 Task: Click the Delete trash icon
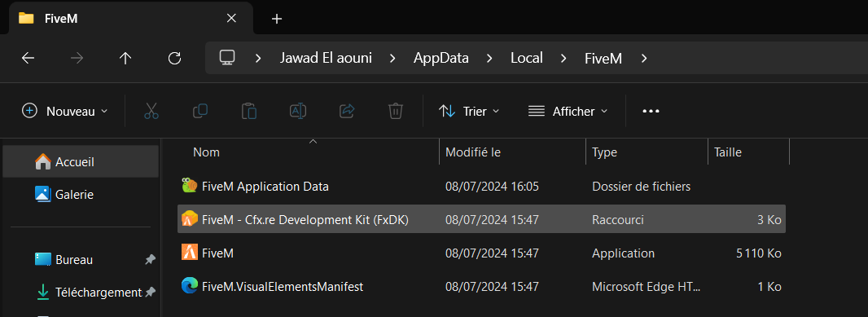click(395, 111)
